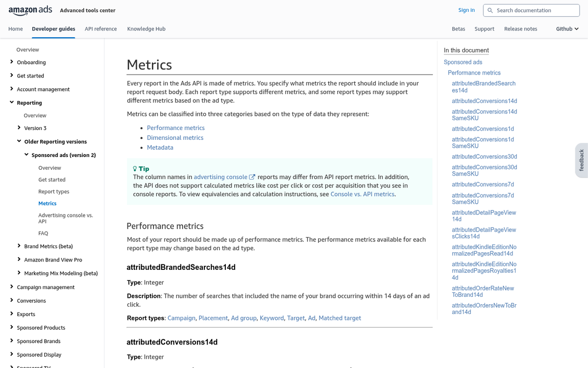The height and width of the screenshot is (368, 588).
Task: Open the Github dropdown
Action: tap(566, 28)
